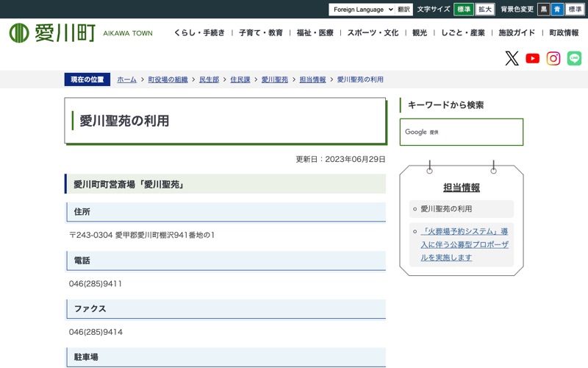Click the Aikawa Town green logo emblem
Viewport: 588px width, 368px height.
[x=19, y=32]
